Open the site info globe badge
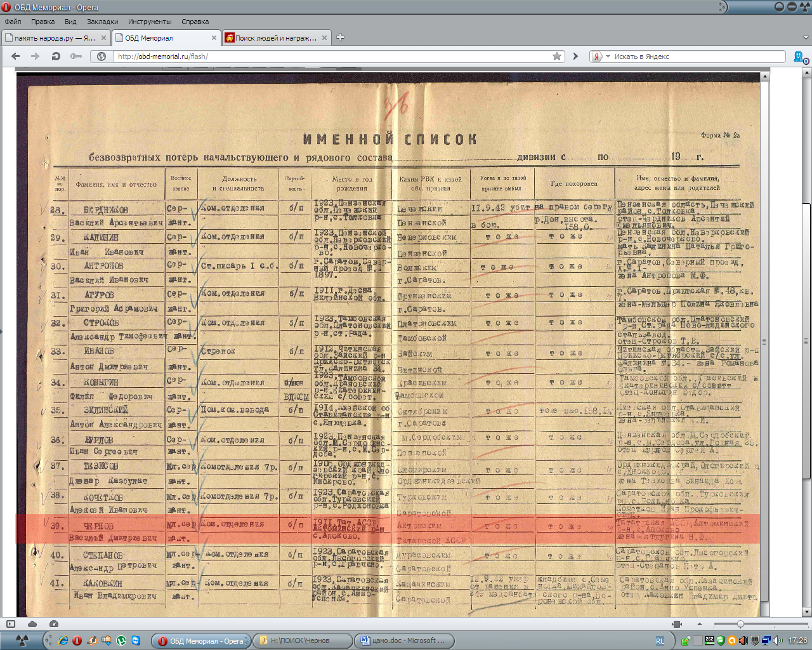The height and width of the screenshot is (650, 812). click(101, 56)
